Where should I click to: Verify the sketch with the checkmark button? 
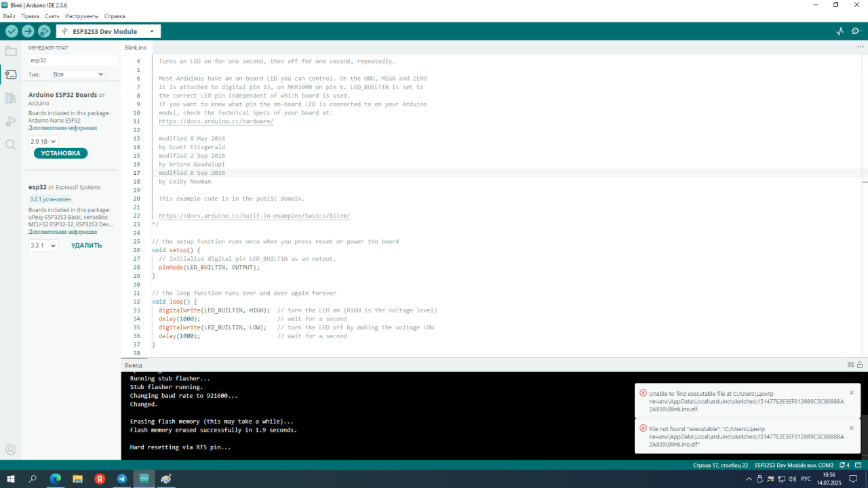click(12, 31)
